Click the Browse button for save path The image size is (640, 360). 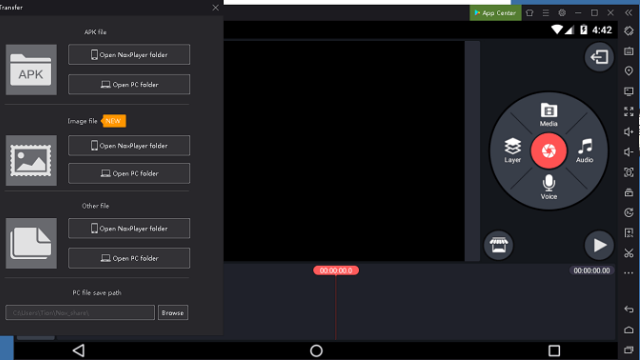173,313
